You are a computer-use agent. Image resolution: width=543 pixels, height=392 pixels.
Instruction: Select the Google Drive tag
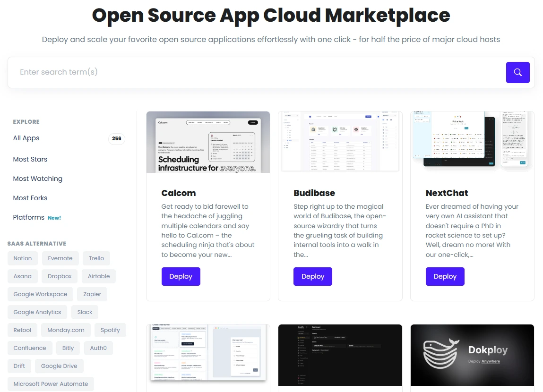coord(59,366)
